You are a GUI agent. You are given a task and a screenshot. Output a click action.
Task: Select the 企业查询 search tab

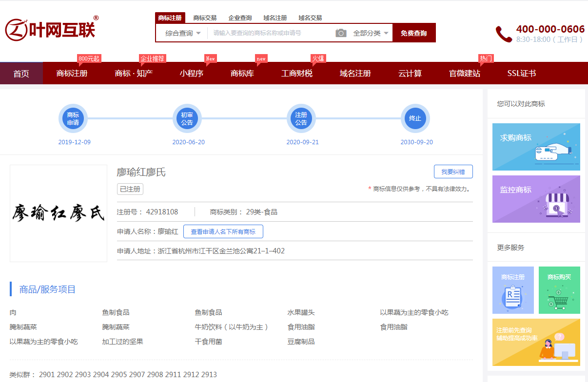240,18
